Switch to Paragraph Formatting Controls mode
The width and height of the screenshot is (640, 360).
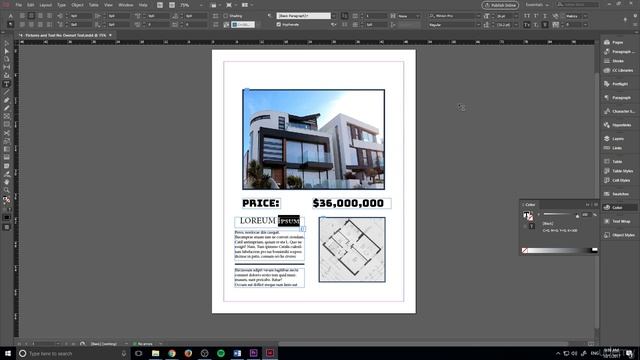pyautogui.click(x=11, y=24)
